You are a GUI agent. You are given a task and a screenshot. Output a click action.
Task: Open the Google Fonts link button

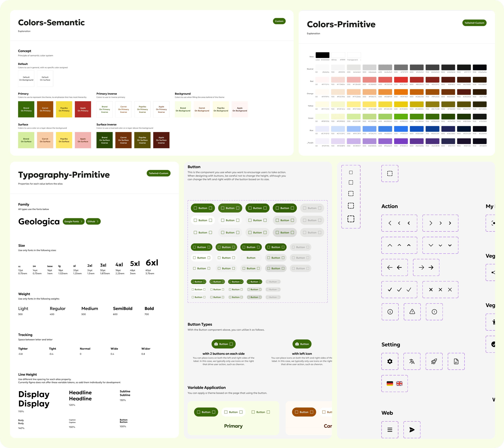[x=73, y=221]
